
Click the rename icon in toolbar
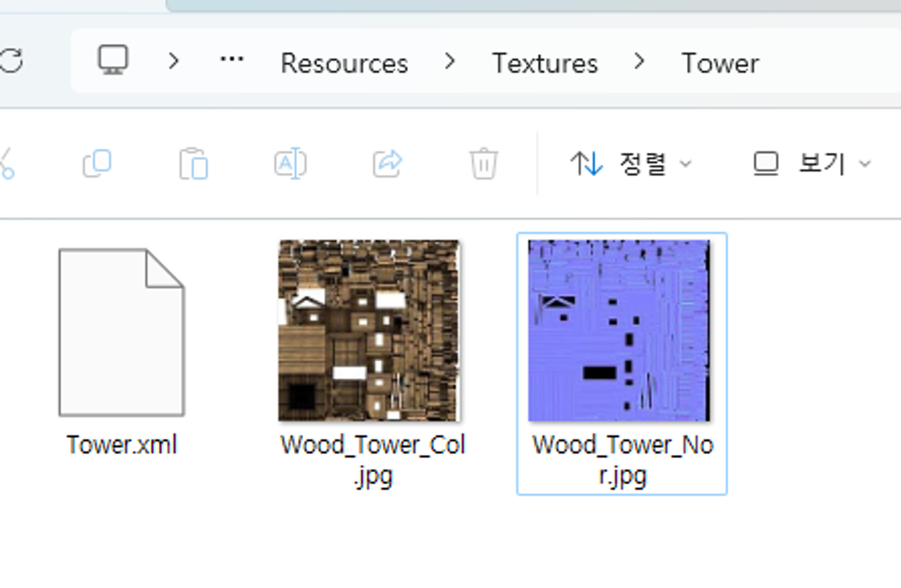[291, 163]
